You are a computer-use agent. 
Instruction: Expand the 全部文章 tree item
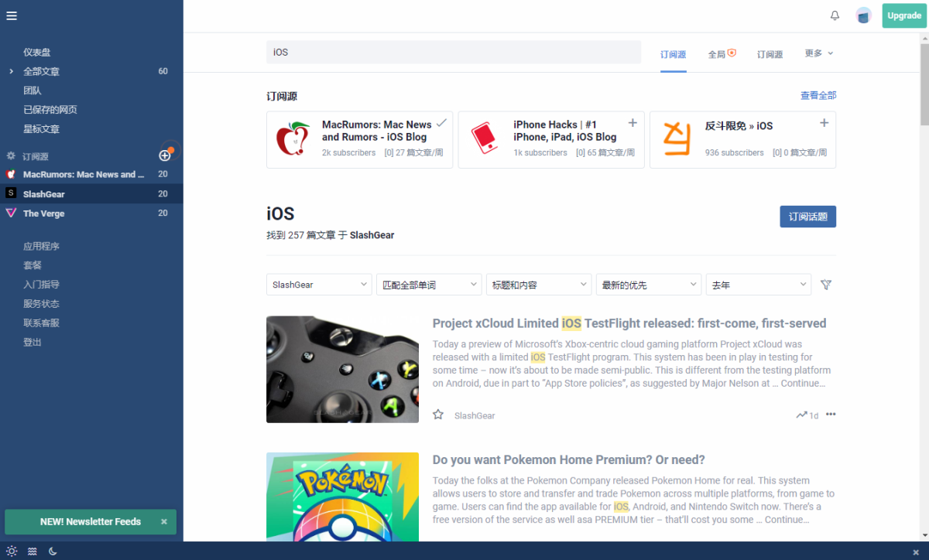click(x=11, y=71)
